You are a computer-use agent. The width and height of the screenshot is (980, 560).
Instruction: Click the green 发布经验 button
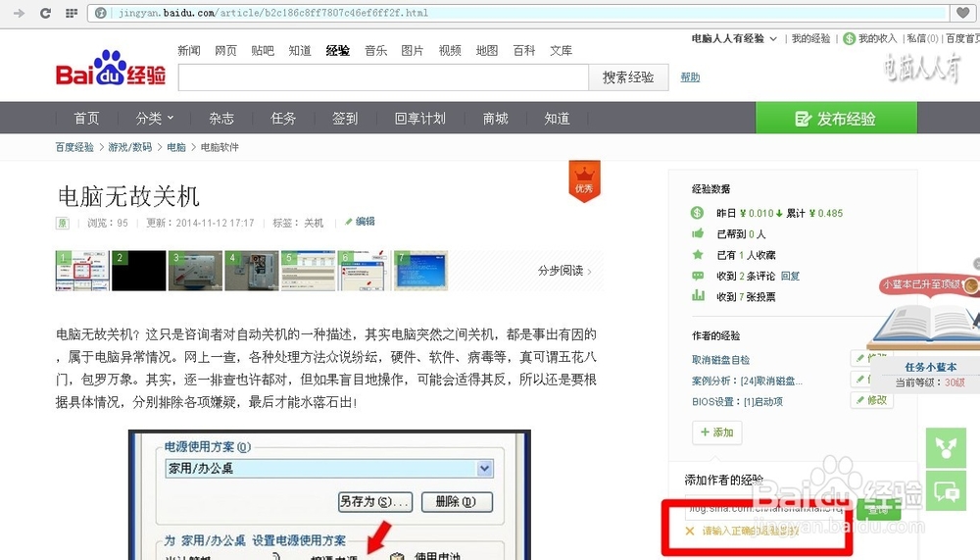point(836,119)
